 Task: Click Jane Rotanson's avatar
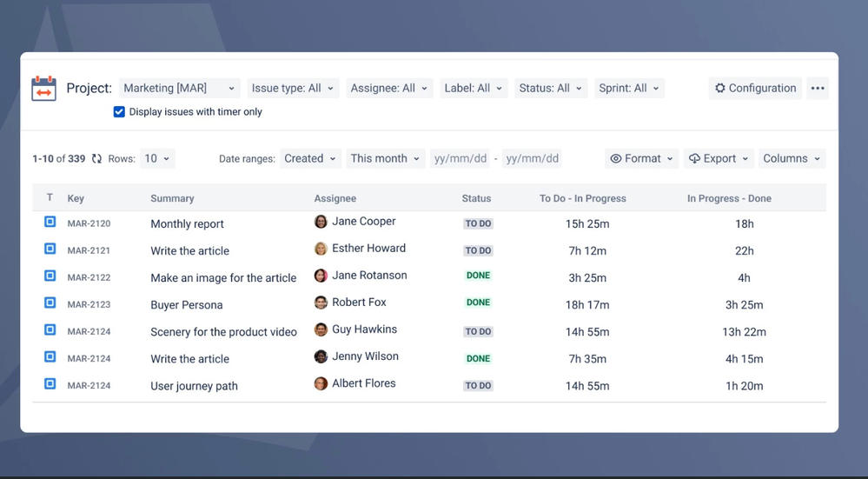321,276
